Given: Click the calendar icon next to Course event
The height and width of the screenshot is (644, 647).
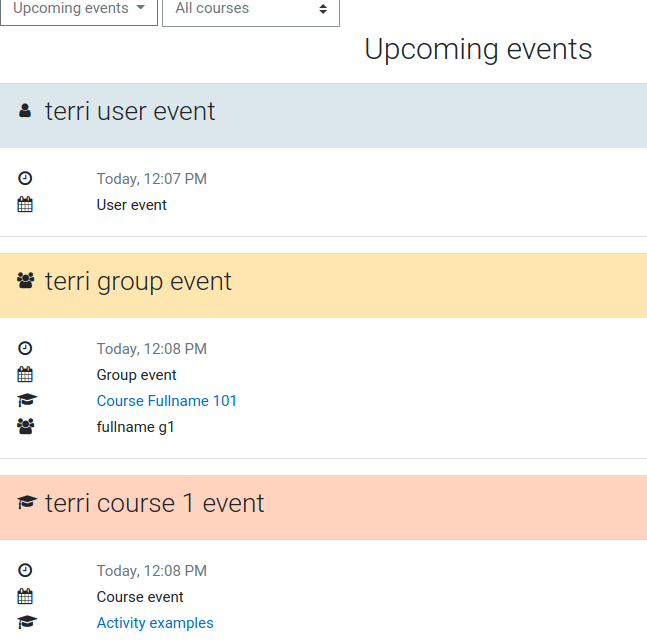Looking at the screenshot, I should pyautogui.click(x=25, y=596).
